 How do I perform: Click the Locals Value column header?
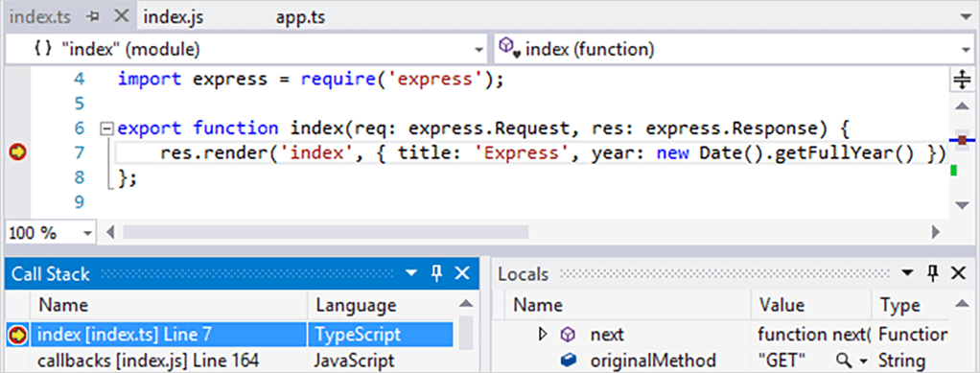[x=810, y=305]
